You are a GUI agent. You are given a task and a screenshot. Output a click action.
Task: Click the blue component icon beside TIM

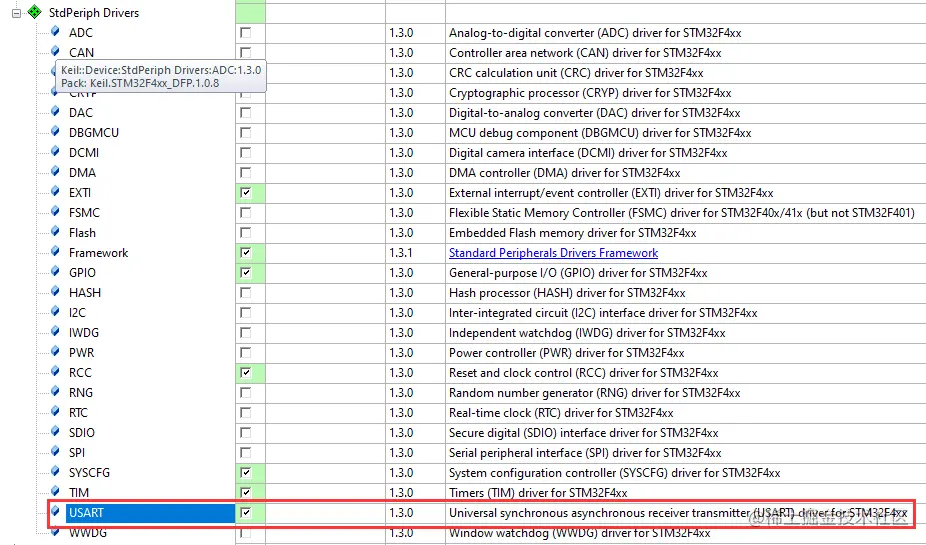(56, 491)
